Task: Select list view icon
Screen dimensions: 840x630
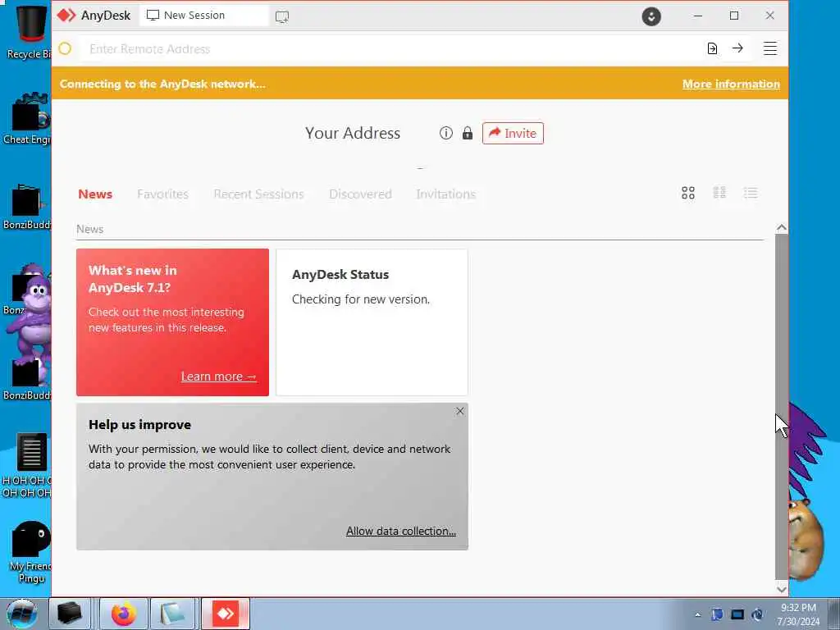Action: (x=751, y=192)
